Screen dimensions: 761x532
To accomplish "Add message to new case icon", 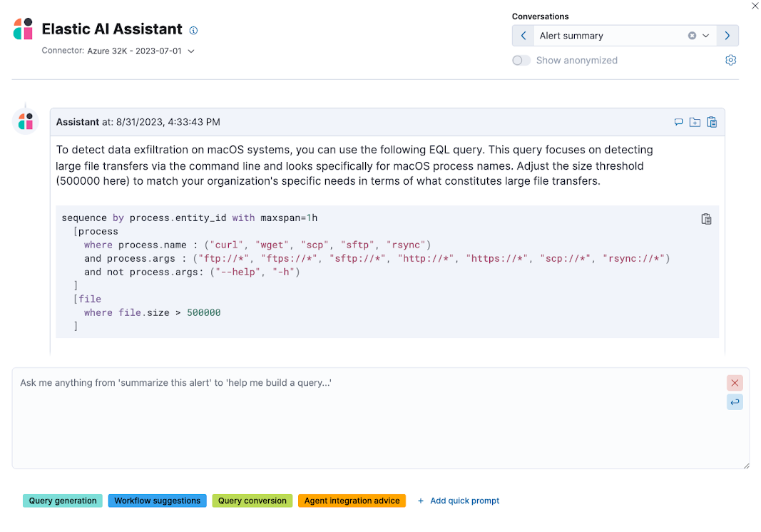I will pos(695,123).
